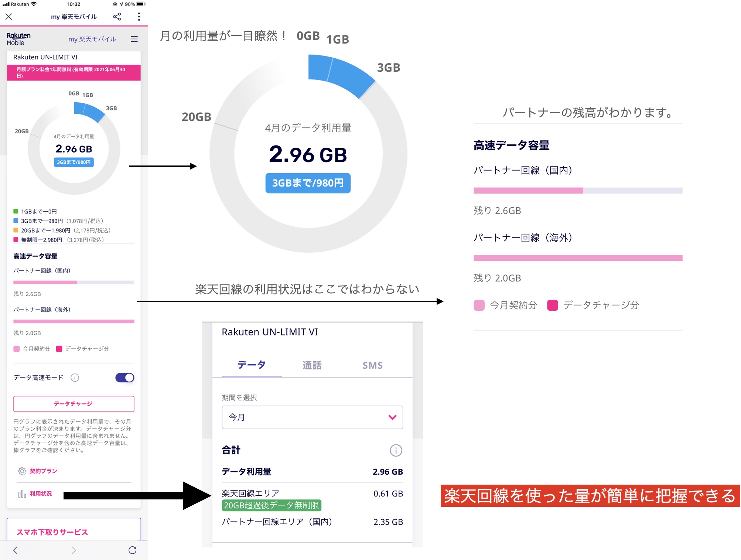Image resolution: width=741 pixels, height=560 pixels.
Task: Tap the battery indicator in status bar
Action: pyautogui.click(x=140, y=4)
